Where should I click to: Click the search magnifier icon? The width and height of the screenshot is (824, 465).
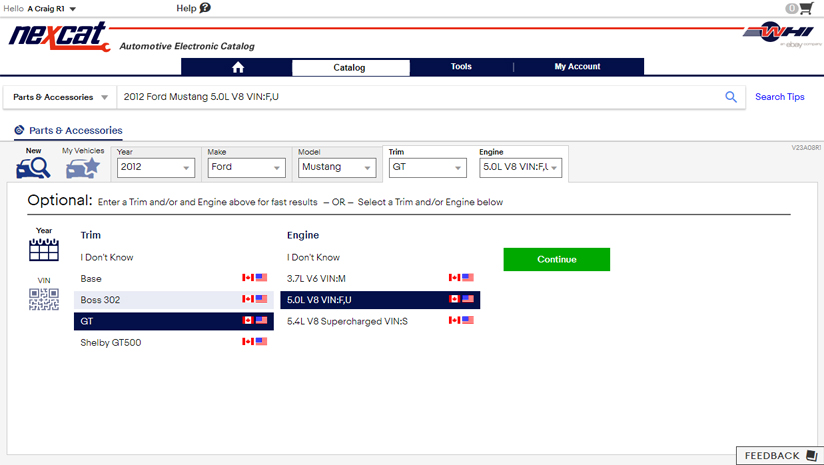[730, 97]
